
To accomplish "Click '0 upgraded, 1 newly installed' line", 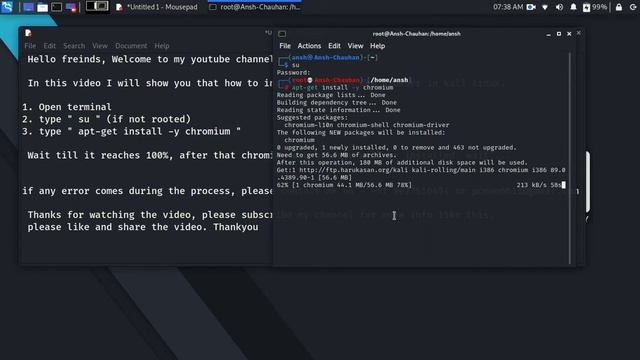I will [397, 147].
